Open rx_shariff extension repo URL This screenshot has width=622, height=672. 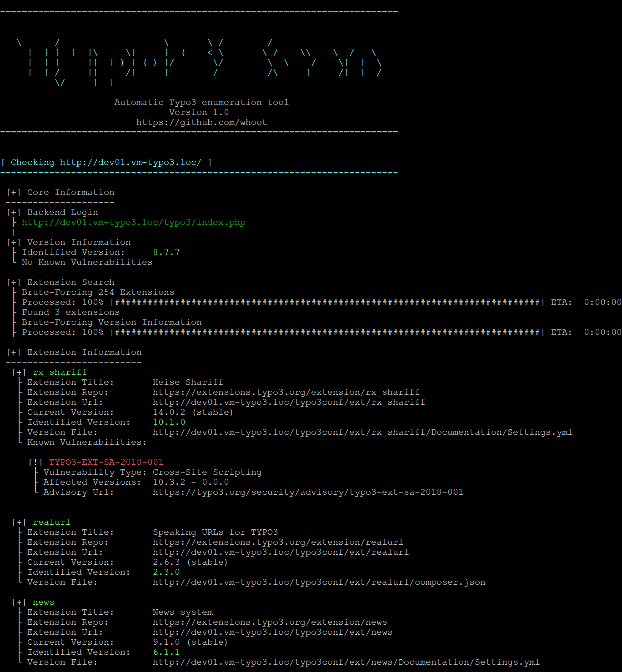pyautogui.click(x=286, y=392)
